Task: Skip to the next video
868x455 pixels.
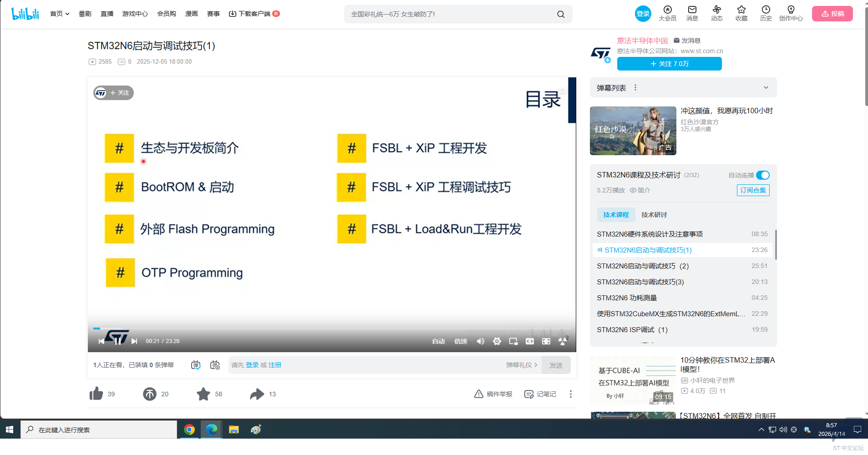Action: [x=134, y=341]
